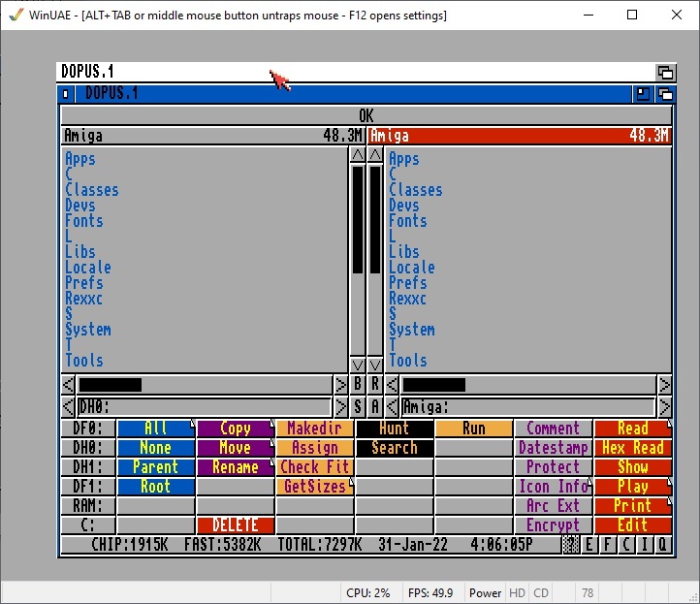Click grey Amiga title of left panel
This screenshot has height=604, width=700.
point(212,136)
